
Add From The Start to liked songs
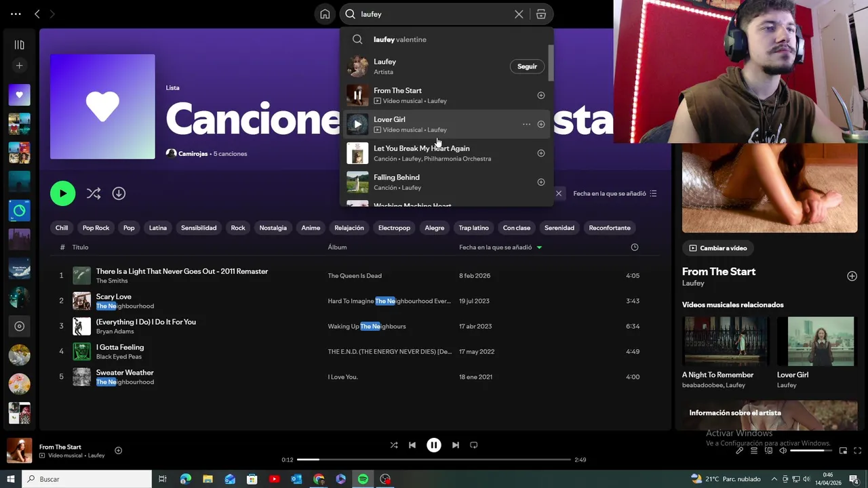click(541, 96)
